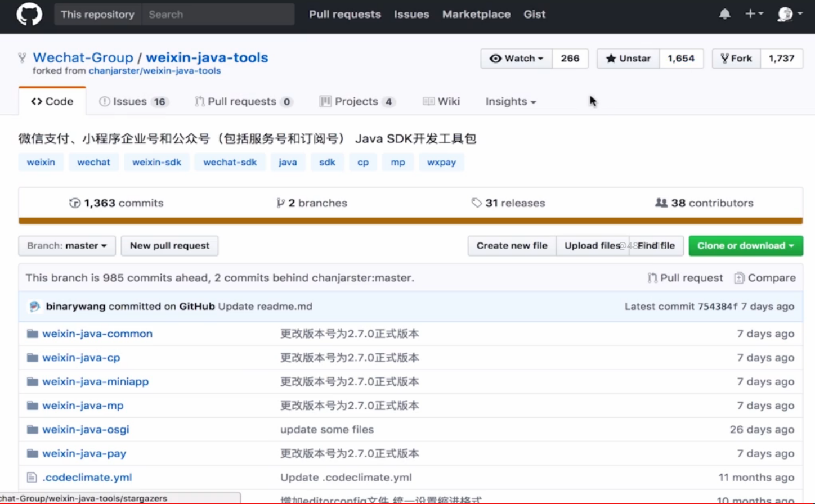Open 'Update .codeclimate.yml' commit message
The width and height of the screenshot is (815, 504).
click(346, 478)
